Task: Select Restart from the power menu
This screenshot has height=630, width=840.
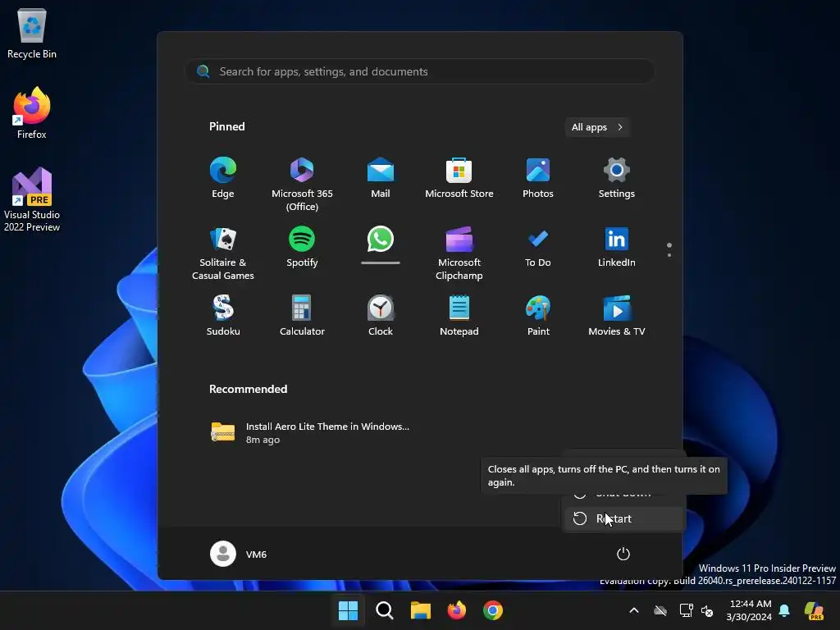Action: pyautogui.click(x=623, y=518)
